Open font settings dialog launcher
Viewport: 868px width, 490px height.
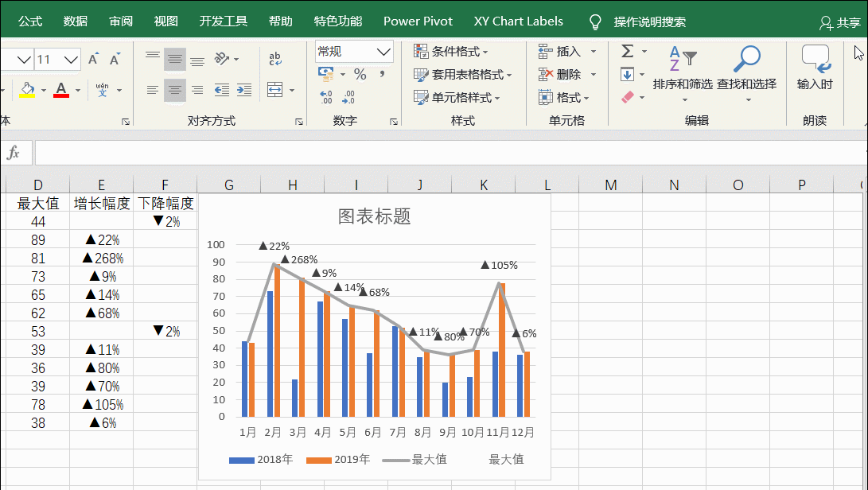coord(126,121)
